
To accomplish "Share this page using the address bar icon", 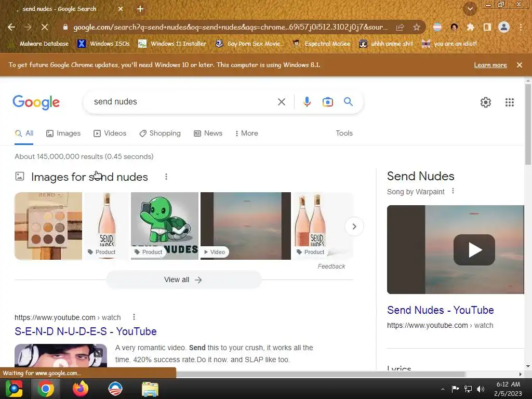I will pos(400,27).
